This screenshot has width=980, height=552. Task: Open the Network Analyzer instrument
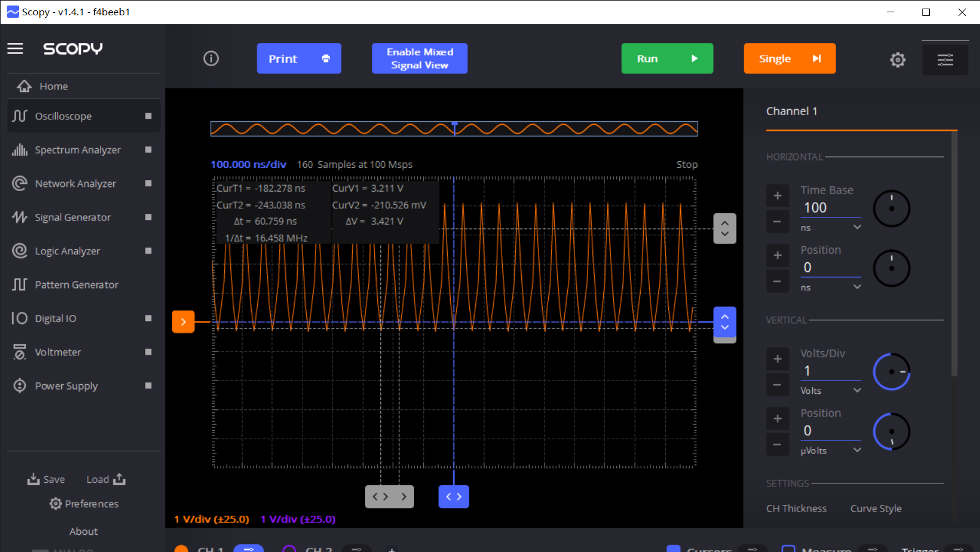click(x=75, y=184)
